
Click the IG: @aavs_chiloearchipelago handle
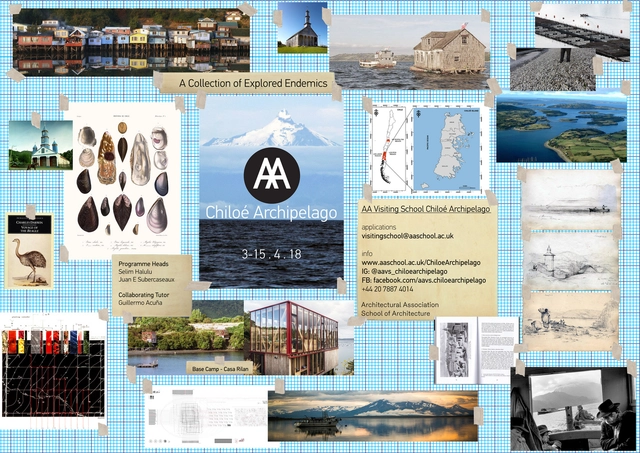point(404,271)
